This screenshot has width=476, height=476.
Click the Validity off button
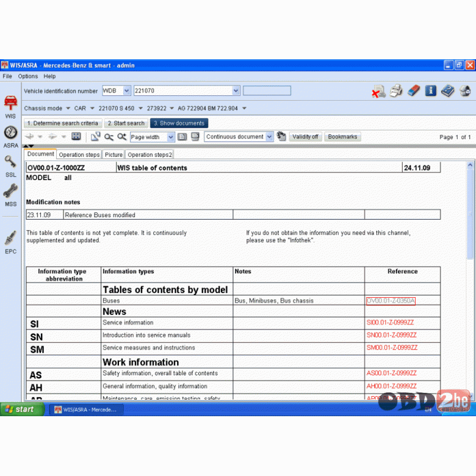pos(305,137)
